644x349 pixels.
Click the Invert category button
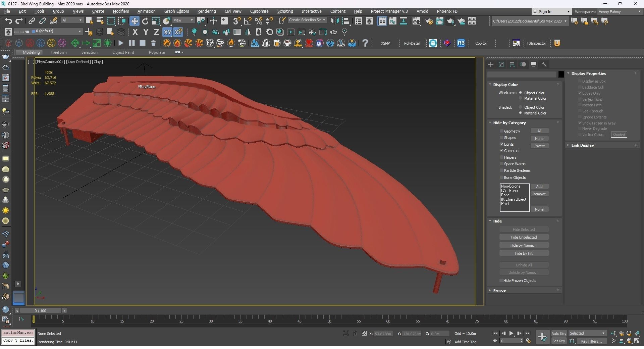(539, 146)
